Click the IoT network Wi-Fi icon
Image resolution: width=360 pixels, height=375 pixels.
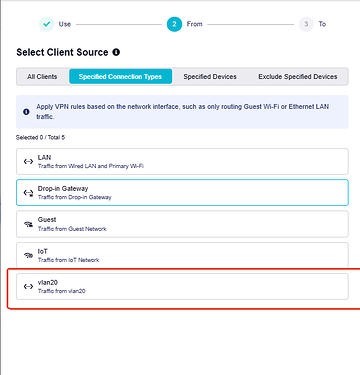coord(28,255)
